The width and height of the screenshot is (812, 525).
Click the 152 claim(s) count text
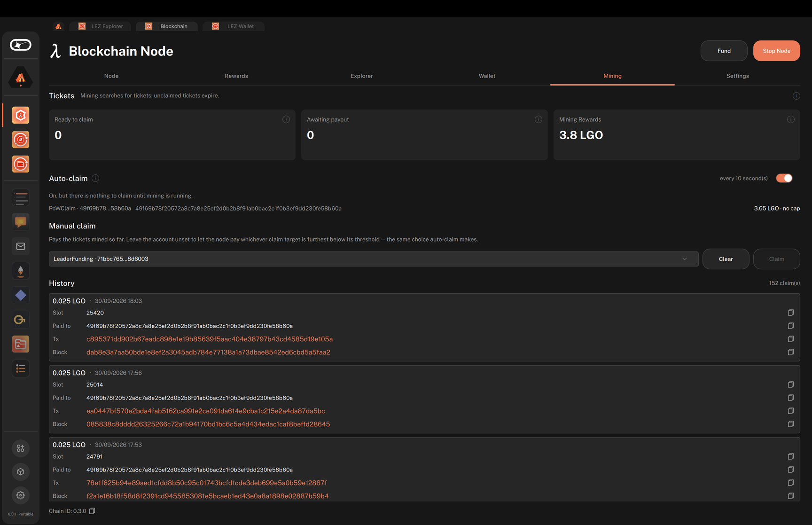784,283
